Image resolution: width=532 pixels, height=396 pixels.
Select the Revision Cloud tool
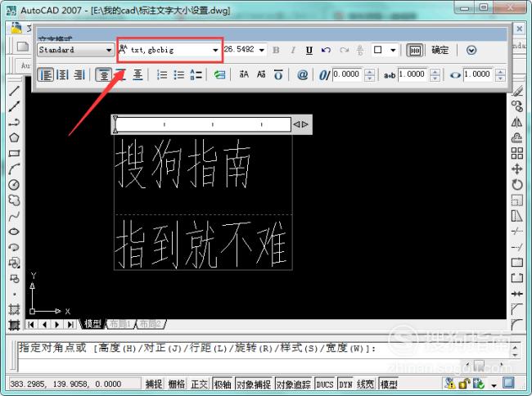point(14,200)
